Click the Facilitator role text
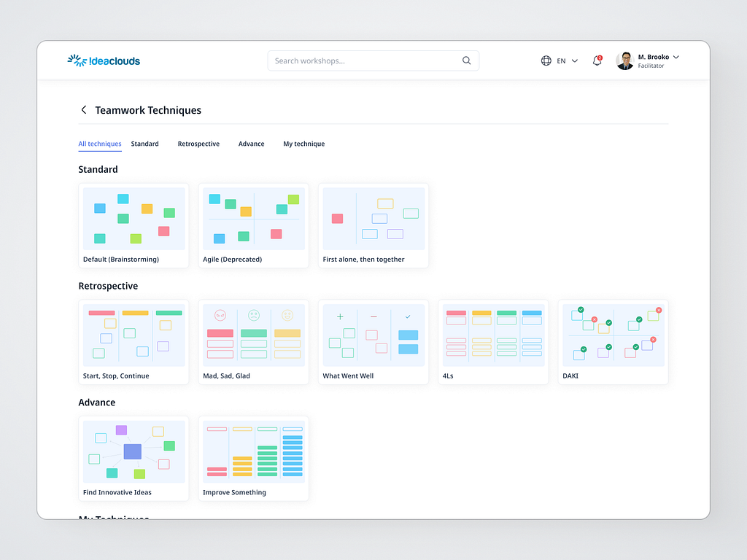This screenshot has width=747, height=560. coord(651,66)
